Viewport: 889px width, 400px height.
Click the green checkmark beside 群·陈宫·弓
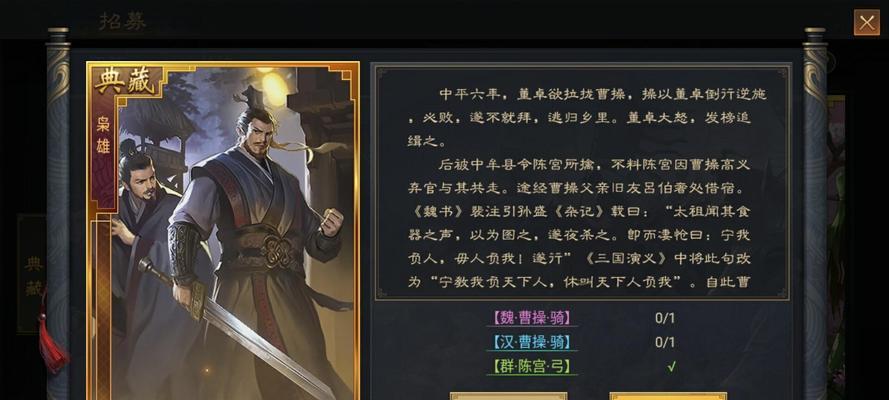tap(671, 367)
